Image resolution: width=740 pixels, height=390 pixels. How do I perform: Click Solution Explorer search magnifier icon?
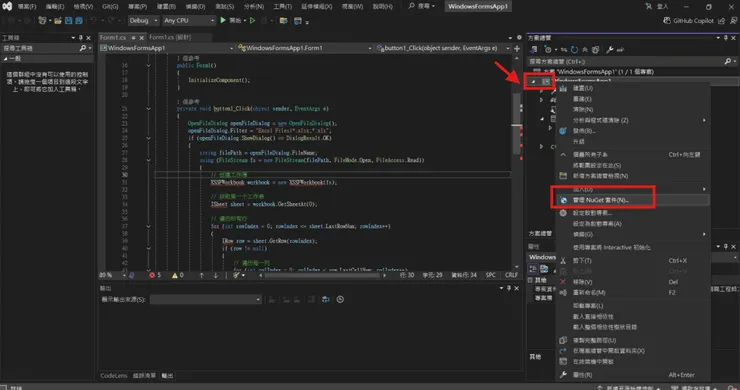[x=728, y=61]
